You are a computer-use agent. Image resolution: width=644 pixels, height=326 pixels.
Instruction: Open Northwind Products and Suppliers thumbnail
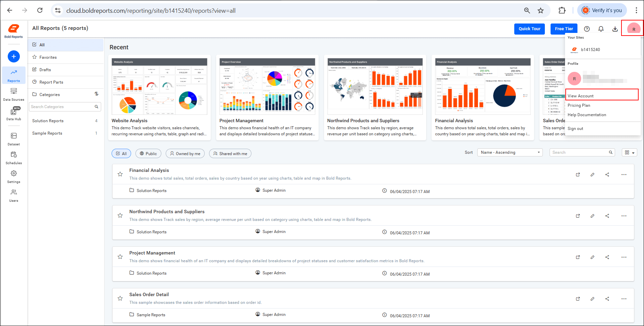[375, 86]
